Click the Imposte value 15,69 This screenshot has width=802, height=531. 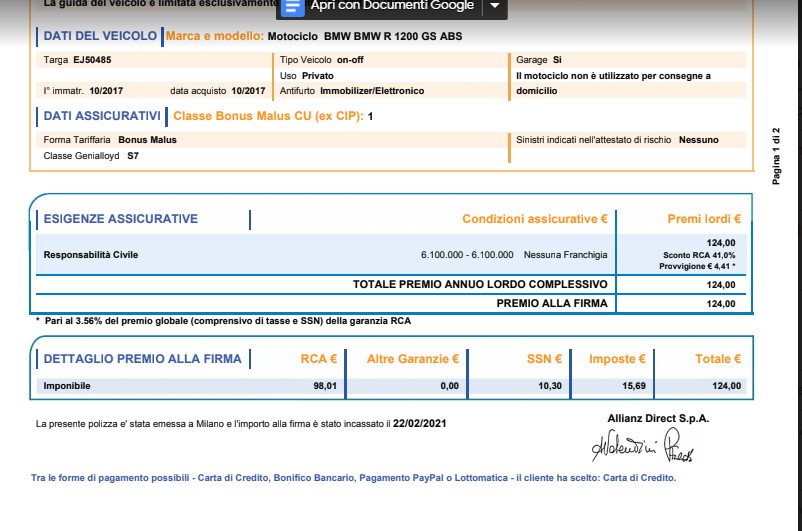634,386
